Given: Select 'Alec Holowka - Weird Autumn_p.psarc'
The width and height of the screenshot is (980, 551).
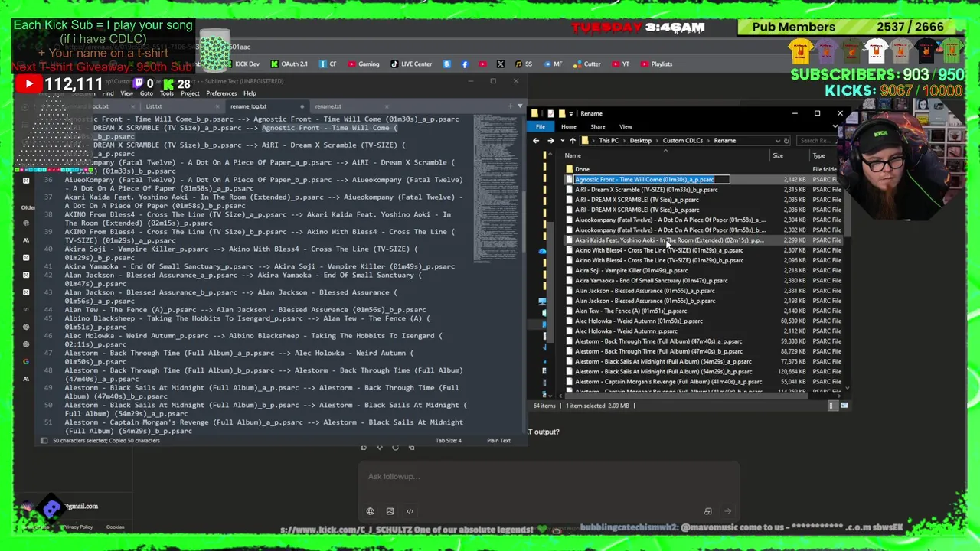Looking at the screenshot, I should pyautogui.click(x=626, y=331).
